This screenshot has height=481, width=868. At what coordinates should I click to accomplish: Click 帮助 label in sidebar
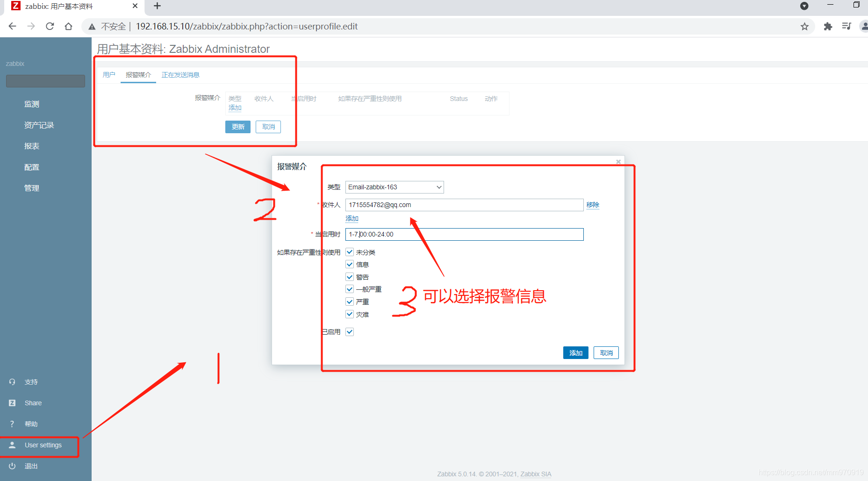(31, 424)
